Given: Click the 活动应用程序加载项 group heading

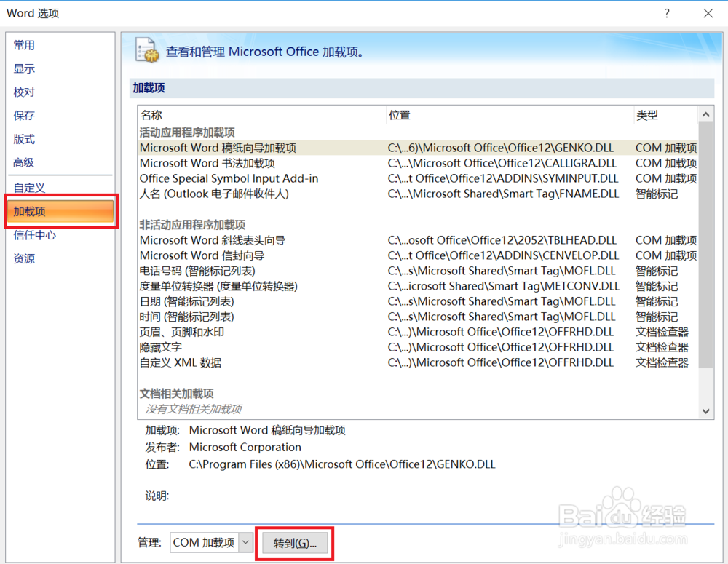Looking at the screenshot, I should 187,132.
